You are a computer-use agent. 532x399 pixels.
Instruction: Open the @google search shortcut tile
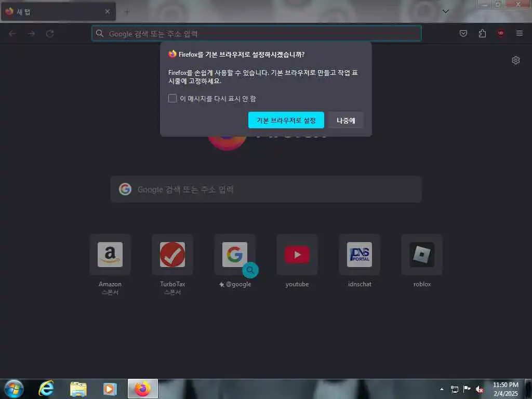(x=235, y=255)
